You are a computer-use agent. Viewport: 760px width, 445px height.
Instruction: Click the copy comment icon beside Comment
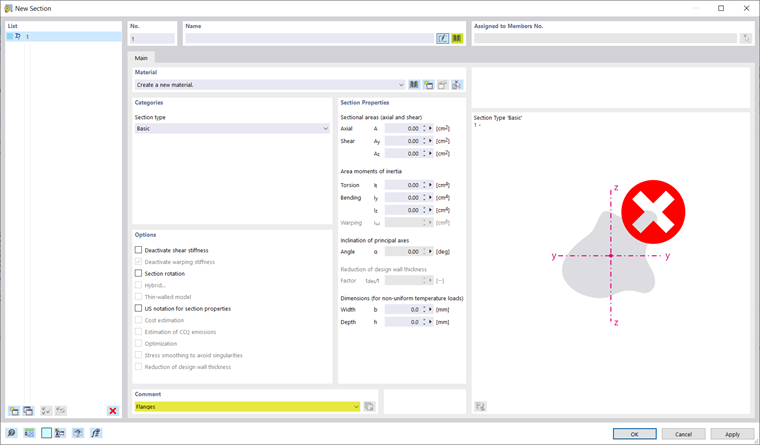pos(369,407)
